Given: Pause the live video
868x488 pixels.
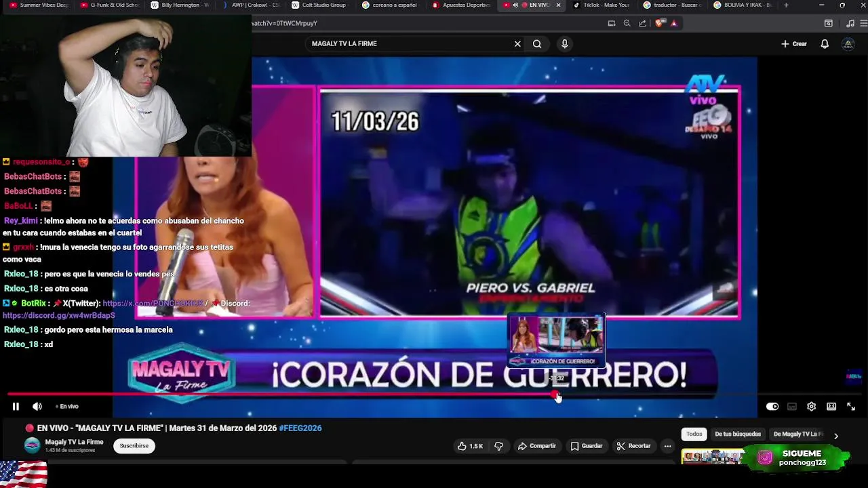Looking at the screenshot, I should (16, 407).
